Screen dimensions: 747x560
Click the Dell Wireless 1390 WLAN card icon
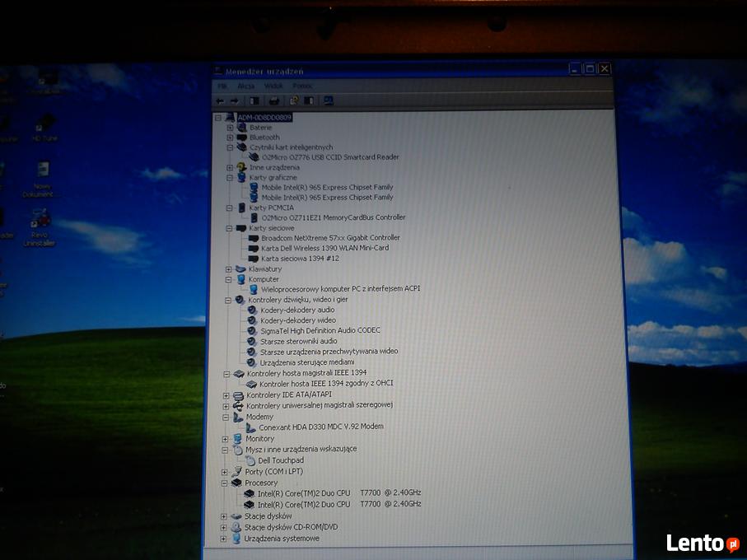(x=254, y=248)
